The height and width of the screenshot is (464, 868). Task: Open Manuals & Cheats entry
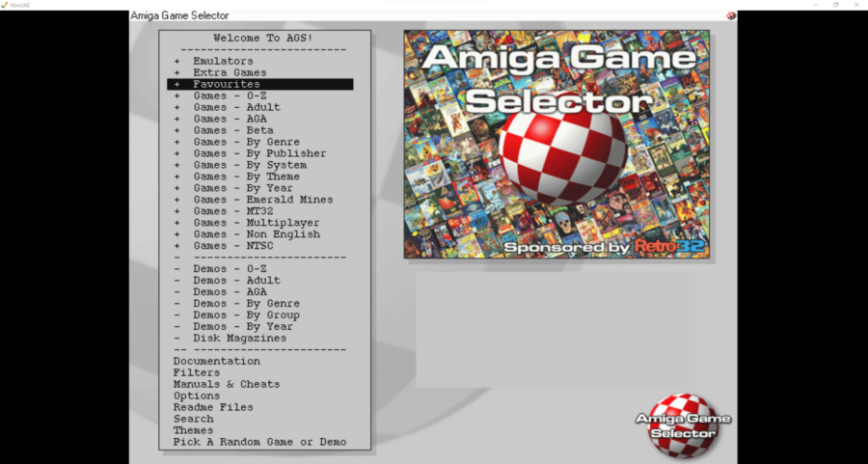pos(227,384)
